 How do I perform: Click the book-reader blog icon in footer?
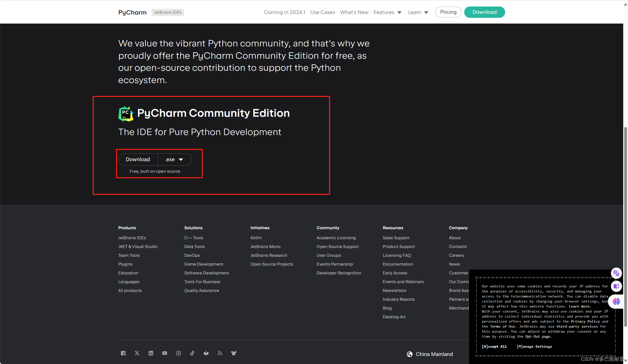(x=206, y=353)
